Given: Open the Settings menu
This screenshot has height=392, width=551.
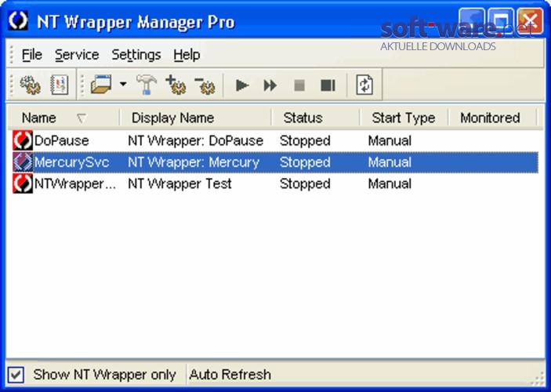Looking at the screenshot, I should pyautogui.click(x=136, y=55).
